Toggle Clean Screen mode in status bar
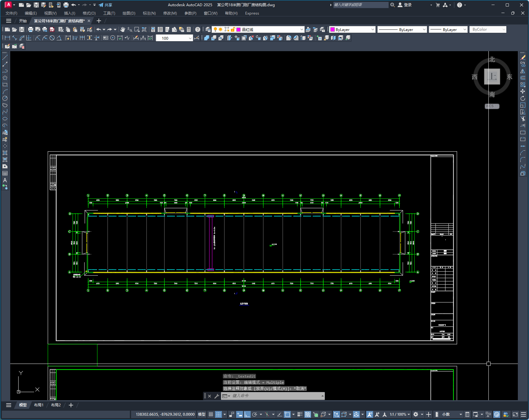Viewport: 529px width, 420px height. point(515,414)
